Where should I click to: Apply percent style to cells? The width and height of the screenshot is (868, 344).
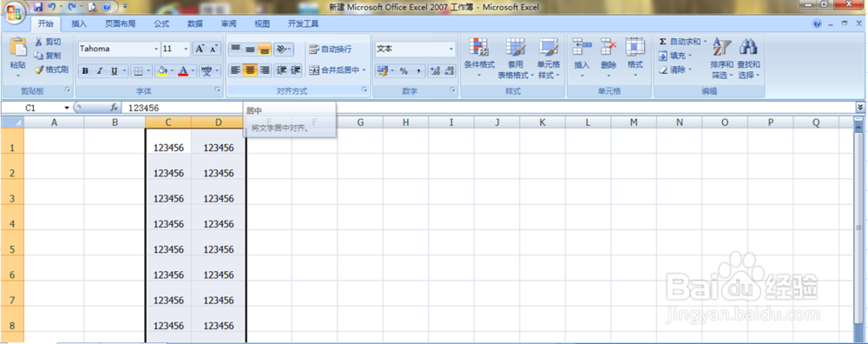pos(404,71)
